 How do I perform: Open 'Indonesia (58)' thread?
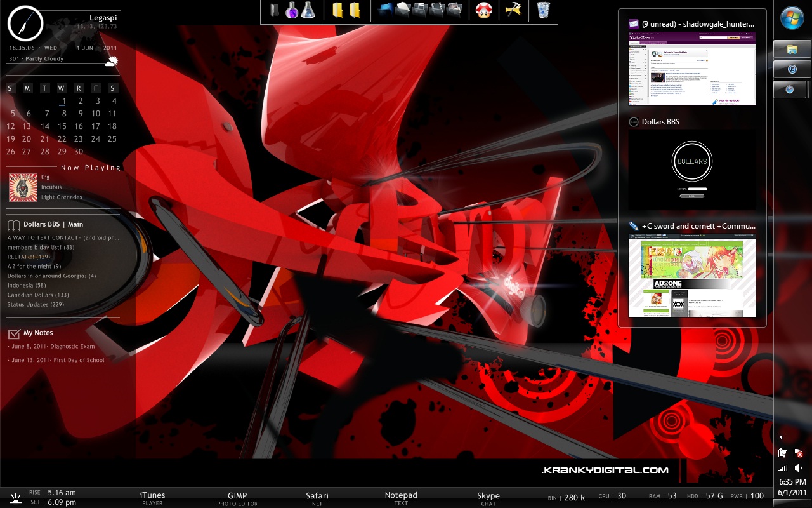point(27,285)
